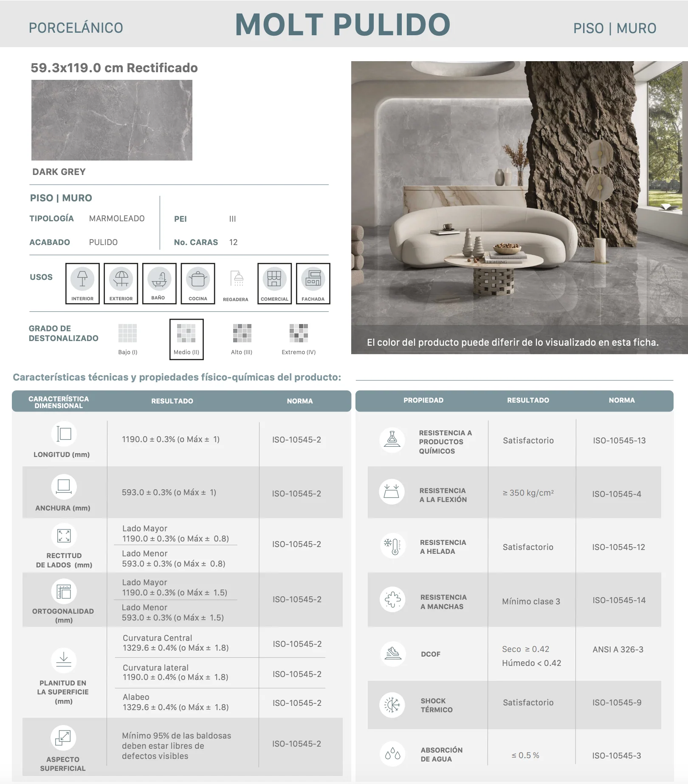Click the Características técnicas section heading
Screen dimensions: 688x784
point(177,377)
